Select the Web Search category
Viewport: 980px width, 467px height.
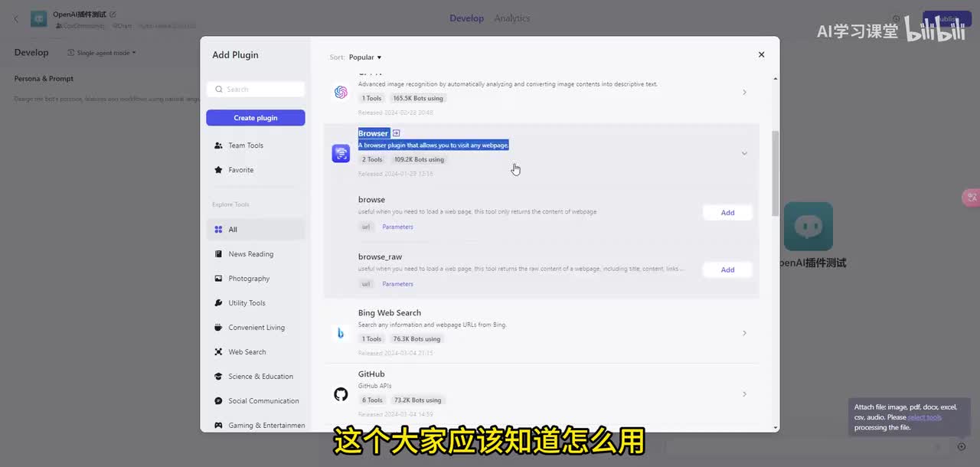256,352
